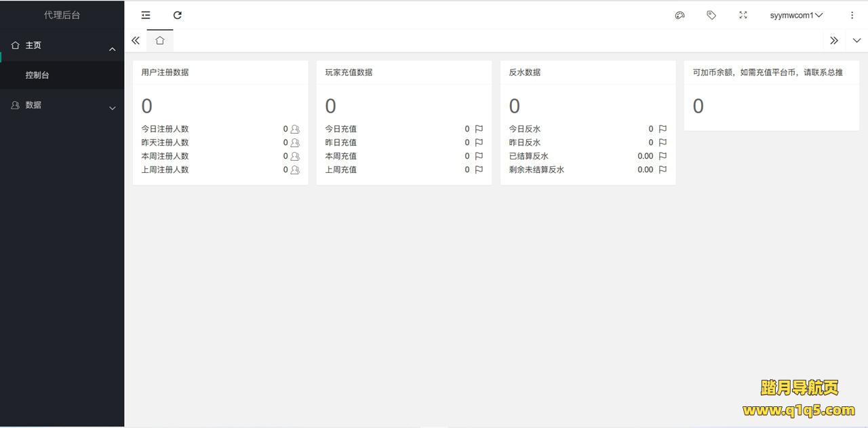Click flag icon beside 已结算反水
Image resolution: width=868 pixels, height=428 pixels.
point(663,156)
